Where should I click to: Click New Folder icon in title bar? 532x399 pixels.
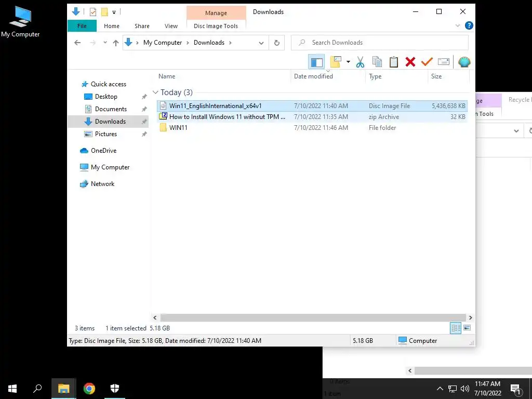click(x=104, y=12)
